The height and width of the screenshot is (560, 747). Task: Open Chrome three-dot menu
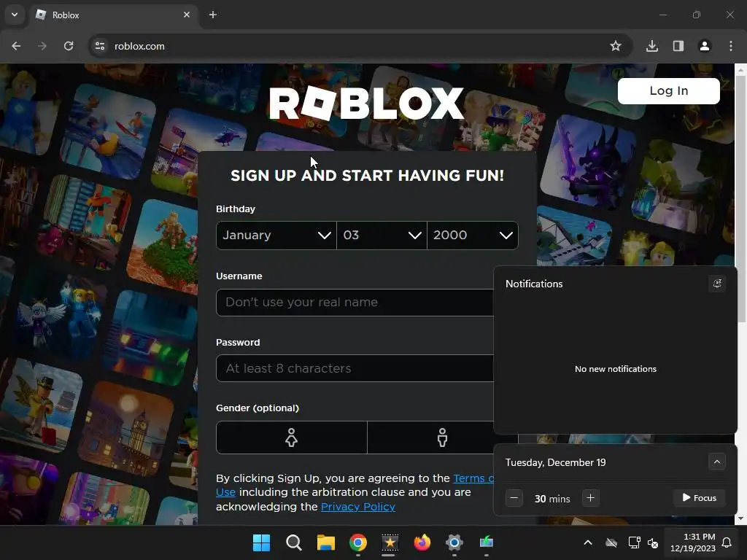click(731, 46)
